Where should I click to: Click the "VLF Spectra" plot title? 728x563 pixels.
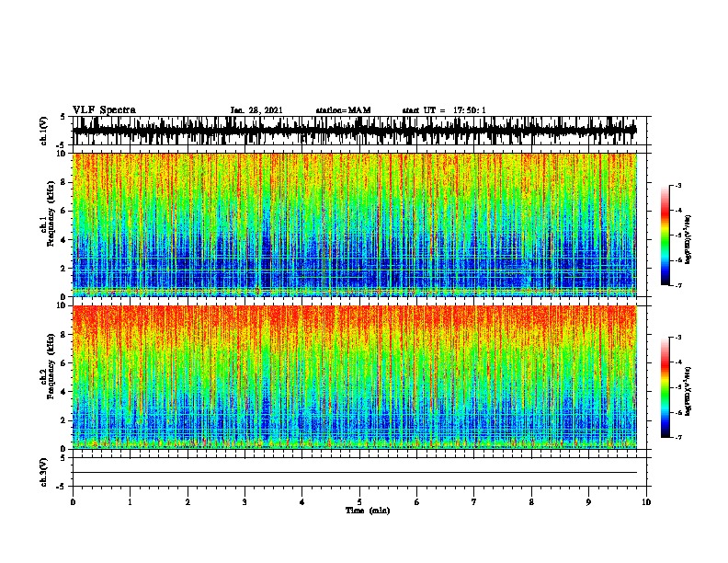(x=104, y=110)
